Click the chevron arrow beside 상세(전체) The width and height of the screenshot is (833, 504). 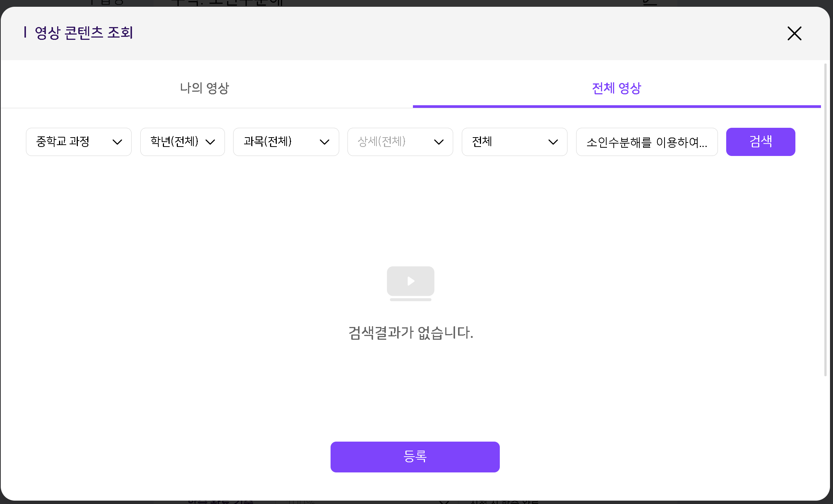pos(439,142)
